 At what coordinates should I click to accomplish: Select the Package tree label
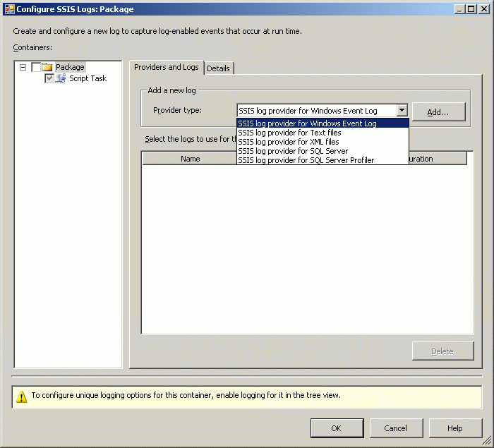pos(70,67)
